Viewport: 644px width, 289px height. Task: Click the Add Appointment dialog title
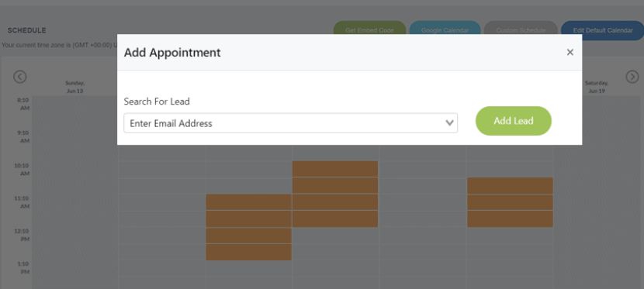coord(172,53)
